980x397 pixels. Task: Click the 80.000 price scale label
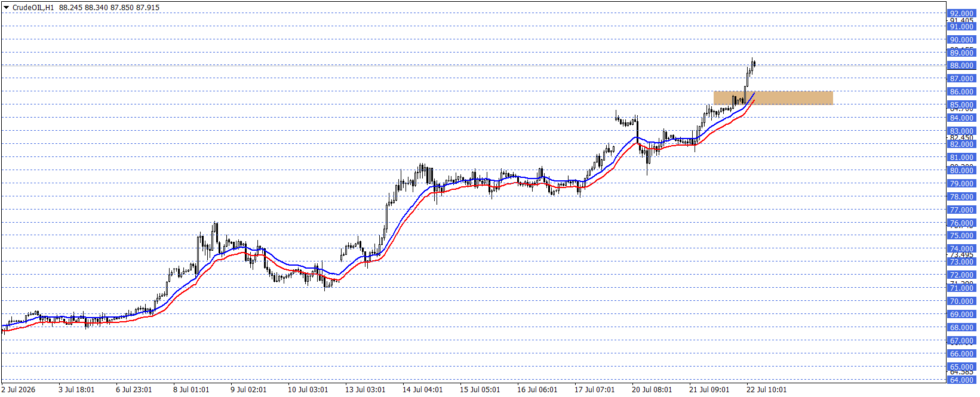coord(961,171)
